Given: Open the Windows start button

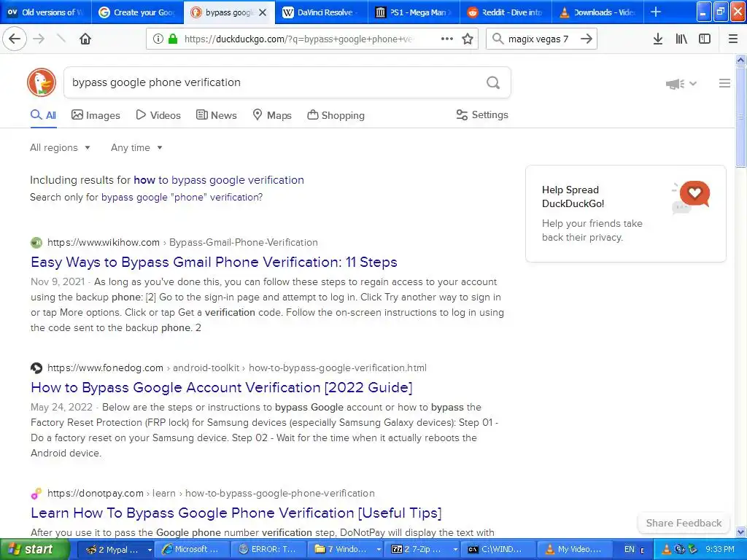Looking at the screenshot, I should tap(34, 549).
